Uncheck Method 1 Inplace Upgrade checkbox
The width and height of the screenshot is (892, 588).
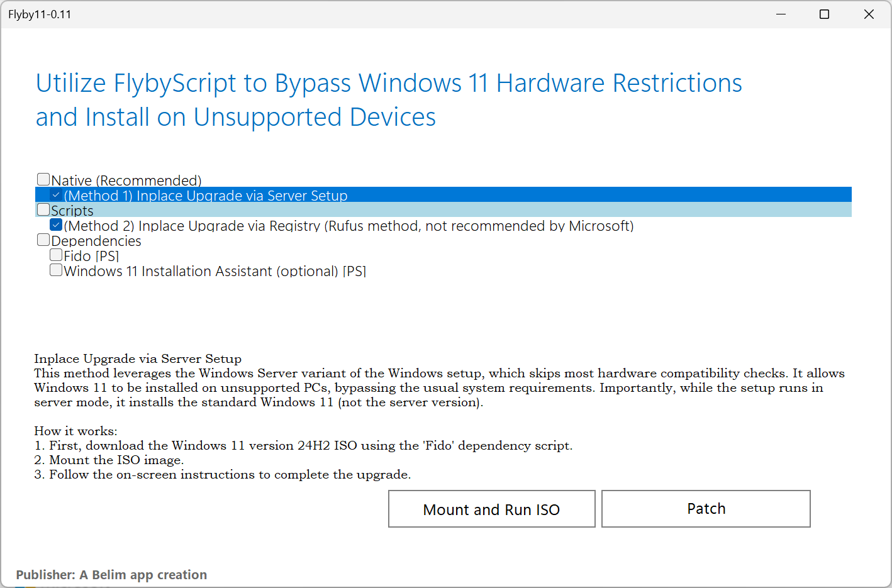pos(56,195)
